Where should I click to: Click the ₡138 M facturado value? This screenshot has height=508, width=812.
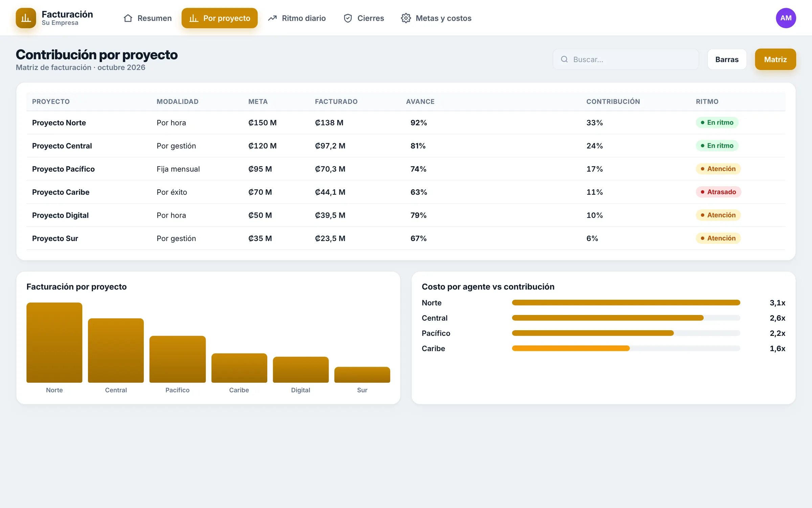(329, 123)
